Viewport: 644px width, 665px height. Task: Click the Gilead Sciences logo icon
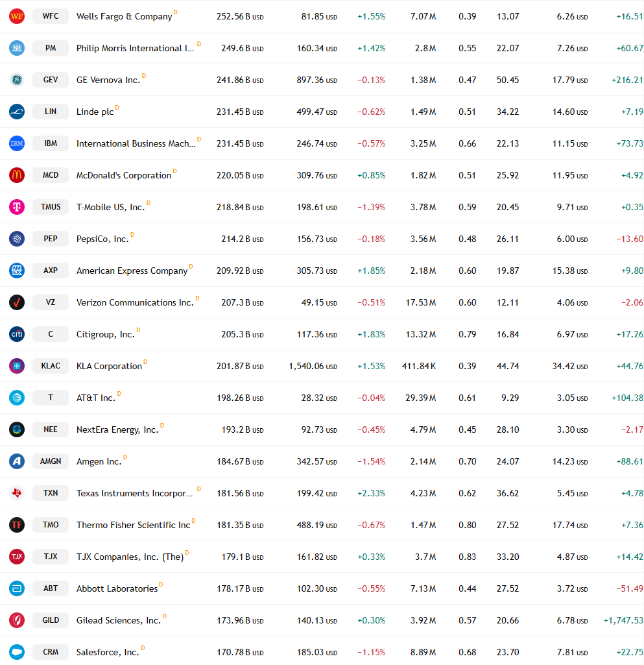pos(16,620)
